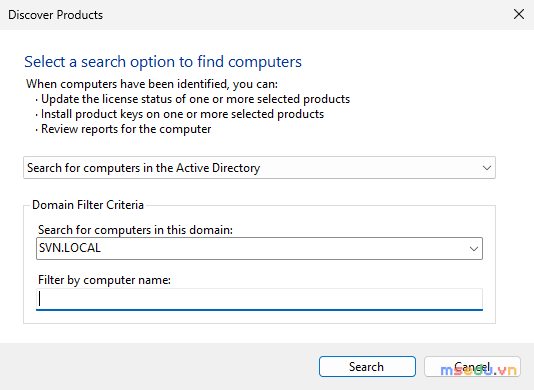Open the search option dropdown for Active Directory
Screen dimensions: 534x390
(259, 168)
